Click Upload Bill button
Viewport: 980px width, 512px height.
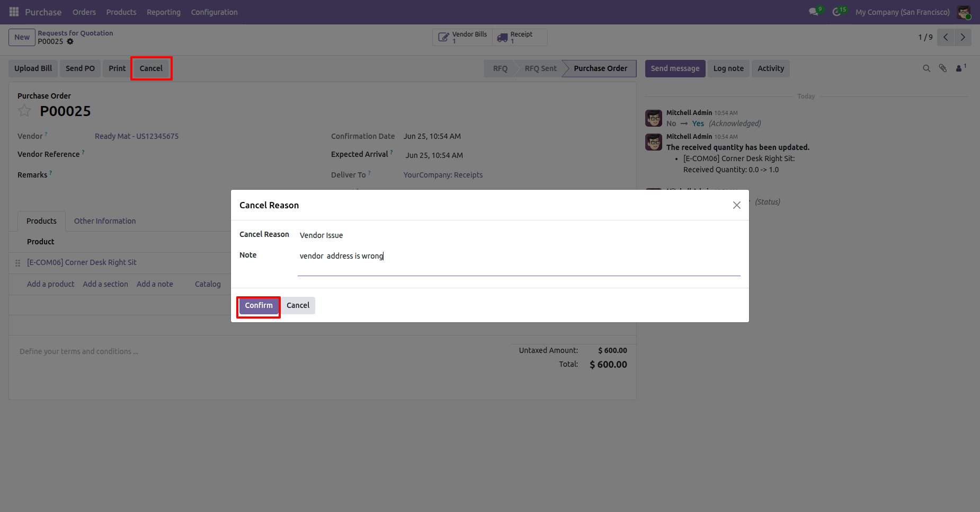33,68
